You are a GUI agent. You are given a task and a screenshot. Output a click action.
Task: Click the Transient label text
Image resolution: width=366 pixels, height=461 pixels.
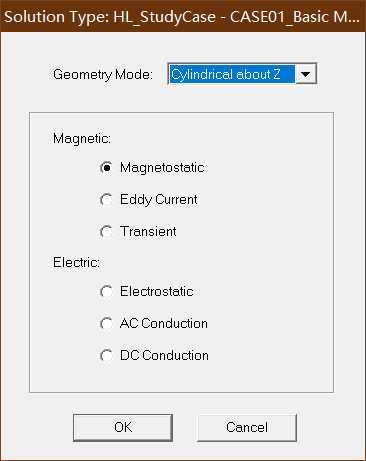pos(148,231)
